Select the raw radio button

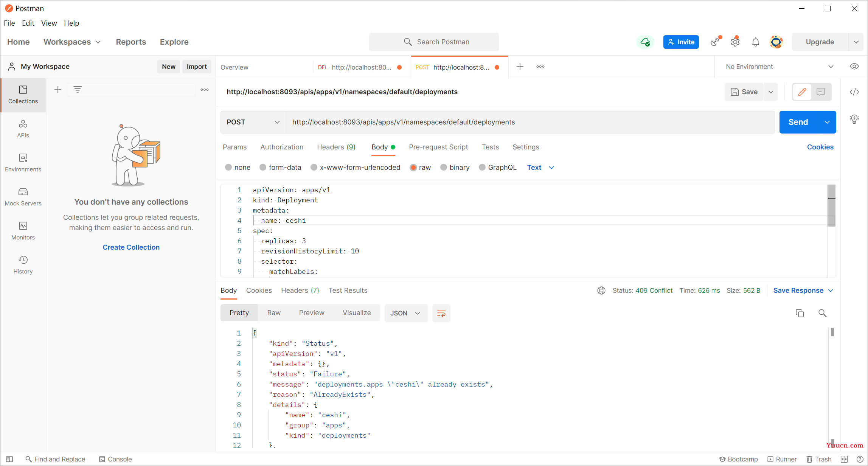413,168
